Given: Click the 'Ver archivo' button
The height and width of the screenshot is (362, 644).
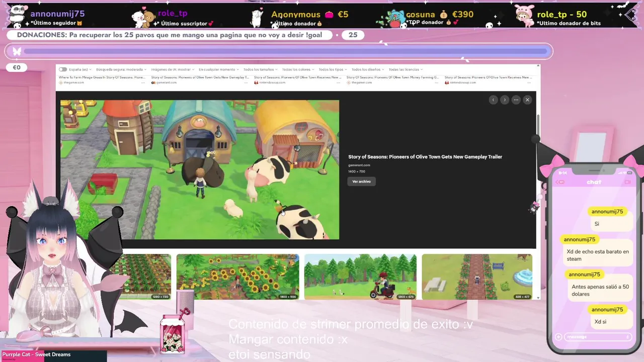Looking at the screenshot, I should (x=361, y=182).
